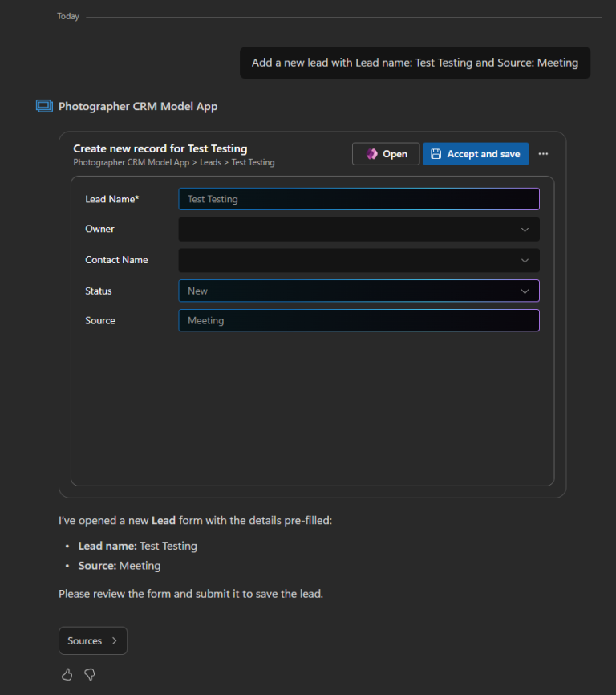Open the Status dropdown showing New
616x695 pixels.
[359, 291]
